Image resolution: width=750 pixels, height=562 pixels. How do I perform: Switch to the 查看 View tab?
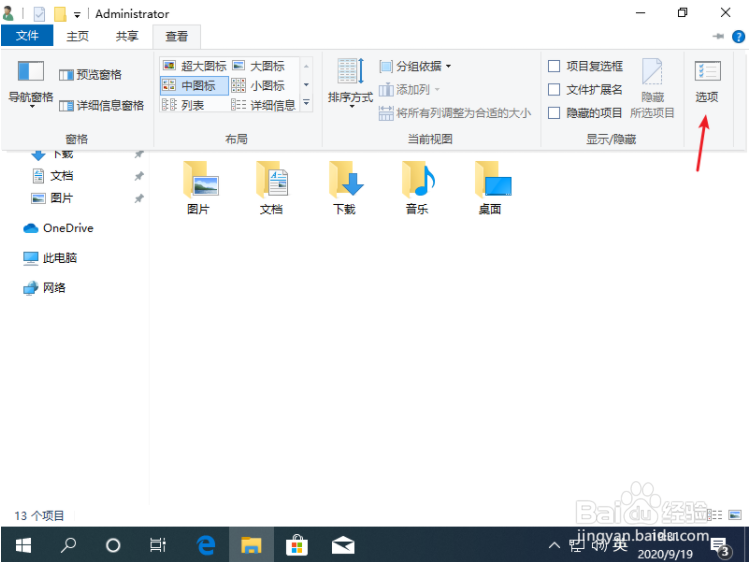click(x=176, y=36)
